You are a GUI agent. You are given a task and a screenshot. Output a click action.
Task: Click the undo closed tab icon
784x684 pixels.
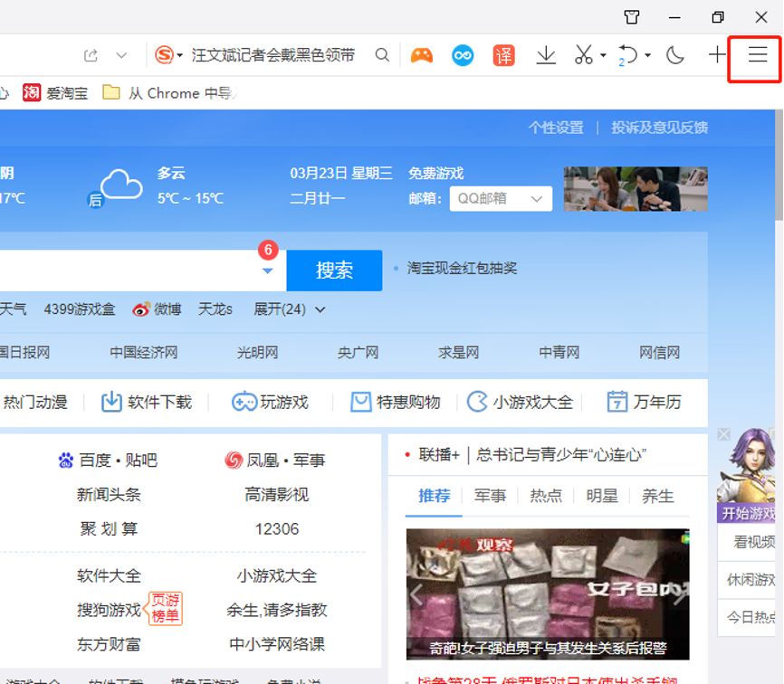coord(627,55)
